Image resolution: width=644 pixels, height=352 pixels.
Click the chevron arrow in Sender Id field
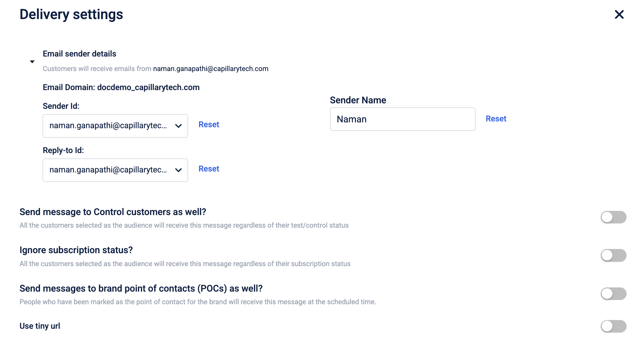pos(178,126)
